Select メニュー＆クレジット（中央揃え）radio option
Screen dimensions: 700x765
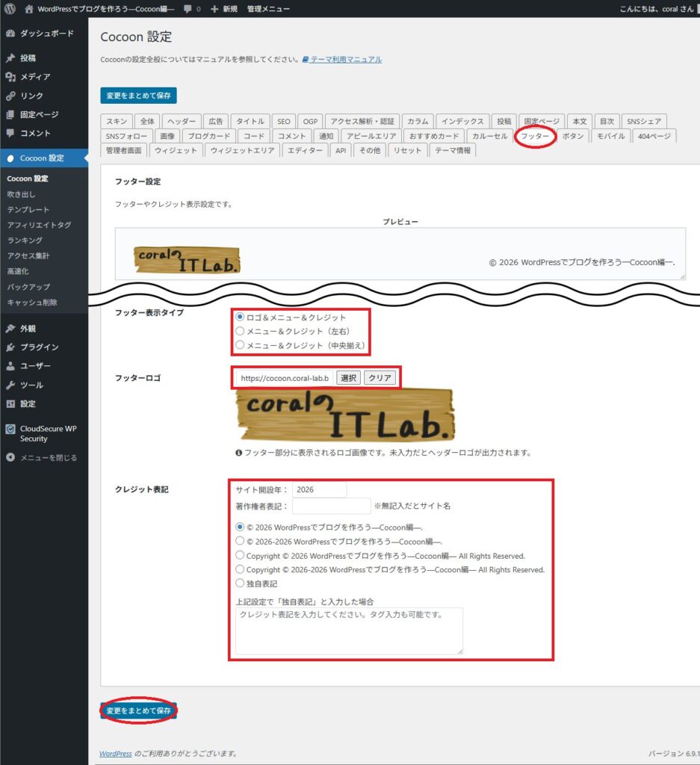[240, 344]
